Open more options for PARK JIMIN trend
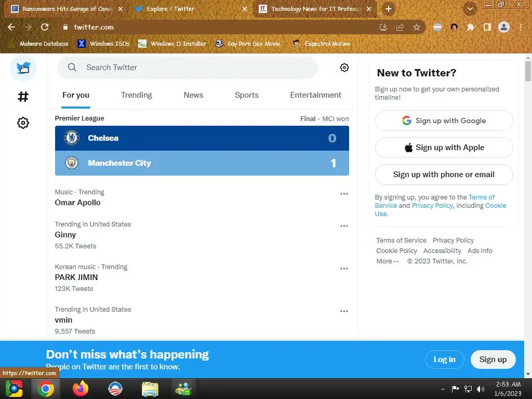532x399 pixels. (x=344, y=269)
